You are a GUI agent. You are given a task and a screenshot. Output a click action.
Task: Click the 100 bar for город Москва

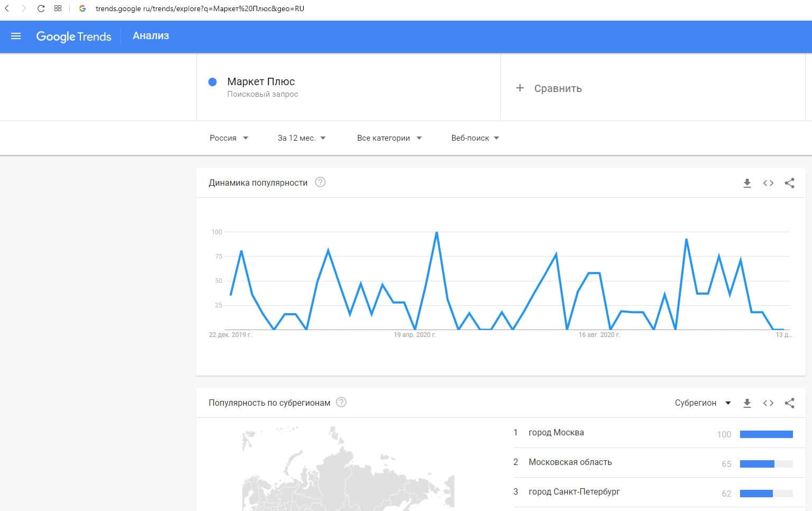pyautogui.click(x=766, y=434)
